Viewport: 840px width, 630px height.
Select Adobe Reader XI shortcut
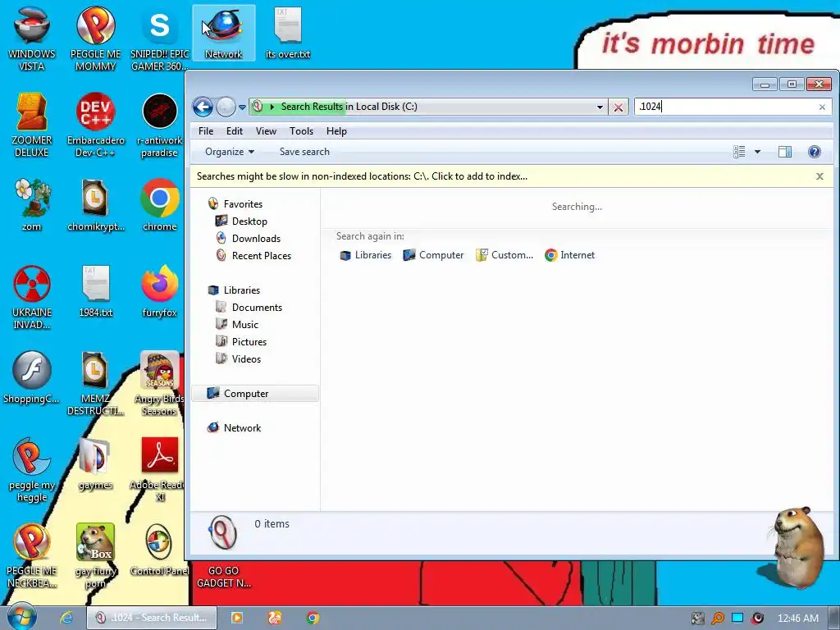pyautogui.click(x=160, y=470)
